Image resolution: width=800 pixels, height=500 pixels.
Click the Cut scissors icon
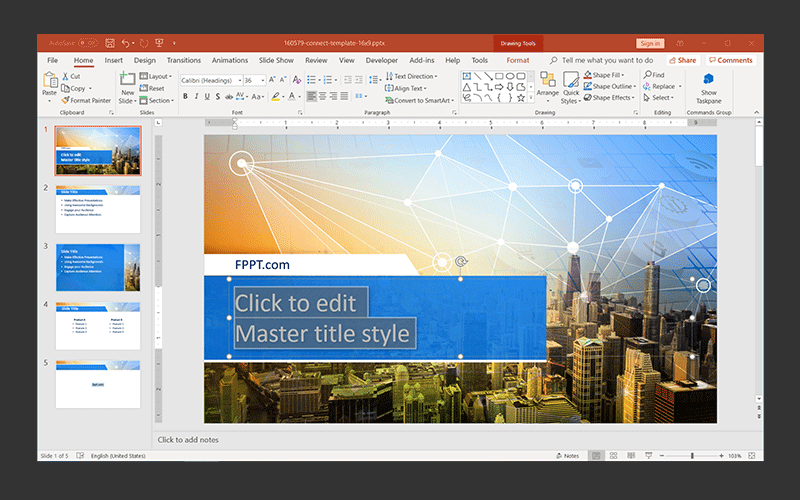click(65, 76)
